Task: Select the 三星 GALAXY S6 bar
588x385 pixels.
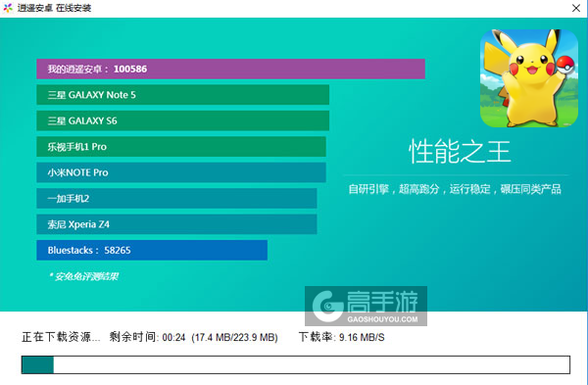Action: point(182,120)
